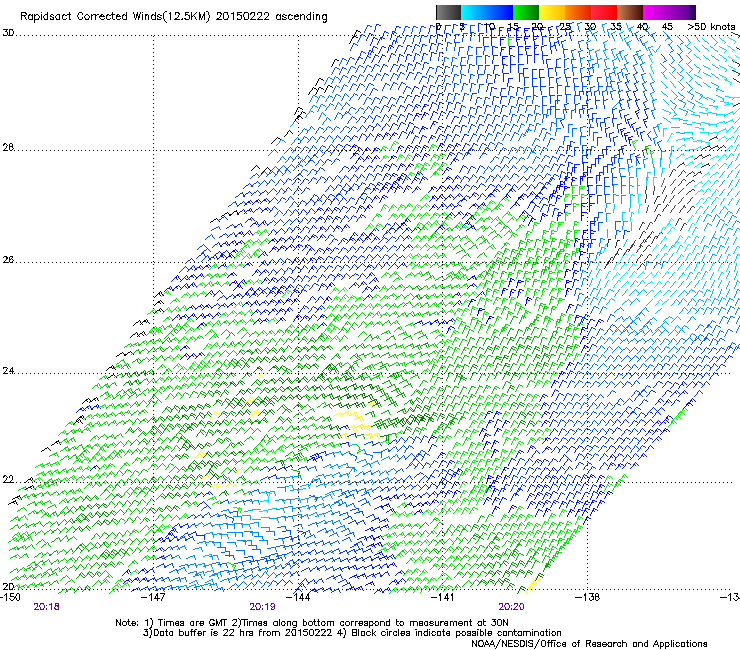Click the longitude label '-141'

pyautogui.click(x=443, y=598)
